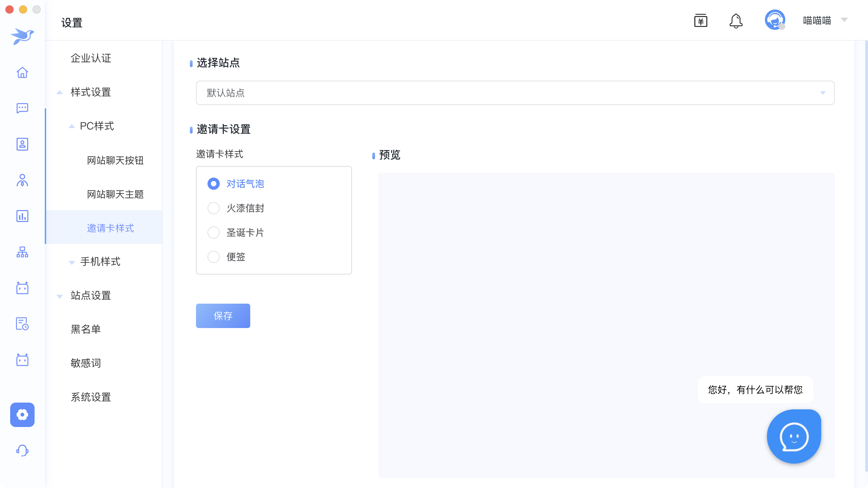Click the billing yen icon in header
The height and width of the screenshot is (488, 868).
pyautogui.click(x=701, y=21)
